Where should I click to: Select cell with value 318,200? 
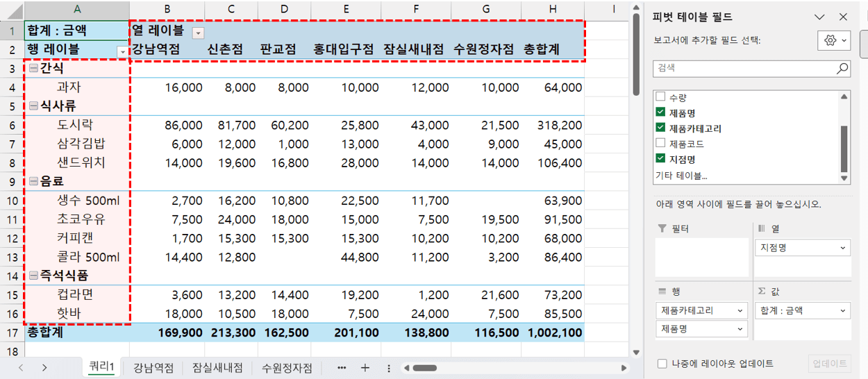click(x=552, y=125)
